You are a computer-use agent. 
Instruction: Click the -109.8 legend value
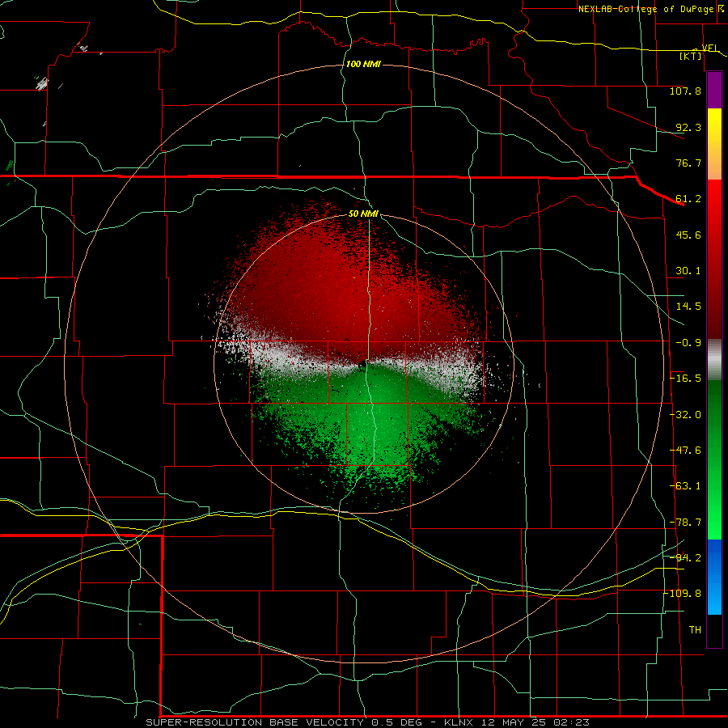tap(683, 594)
